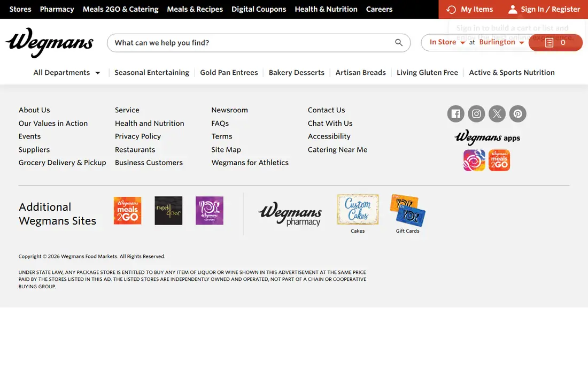This screenshot has height=368, width=588.
Task: Open the cart list button showing 0
Action: (x=555, y=42)
